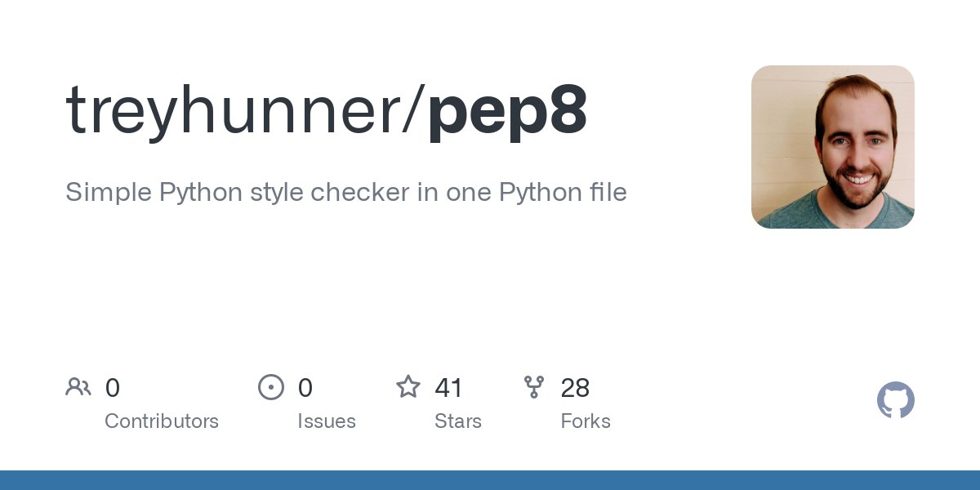Open the "pep8" repository name

click(x=507, y=110)
